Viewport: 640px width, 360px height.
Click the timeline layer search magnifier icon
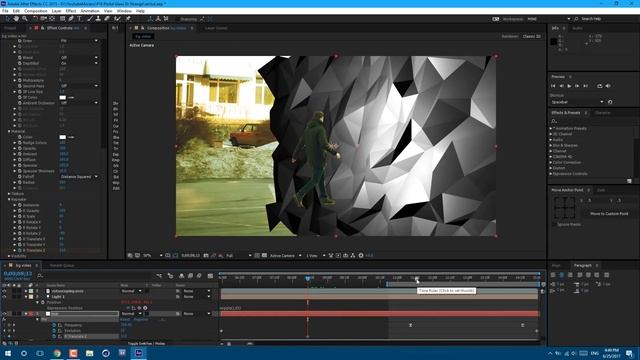[x=40, y=276]
